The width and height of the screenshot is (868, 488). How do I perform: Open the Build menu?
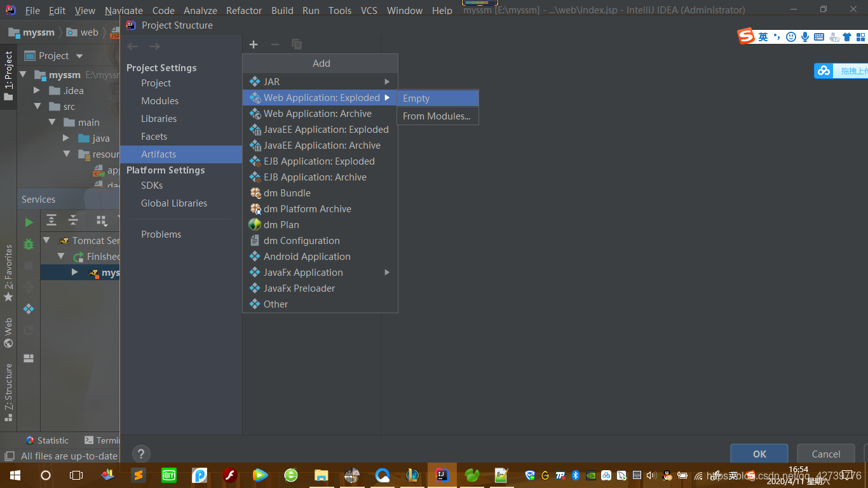(282, 10)
